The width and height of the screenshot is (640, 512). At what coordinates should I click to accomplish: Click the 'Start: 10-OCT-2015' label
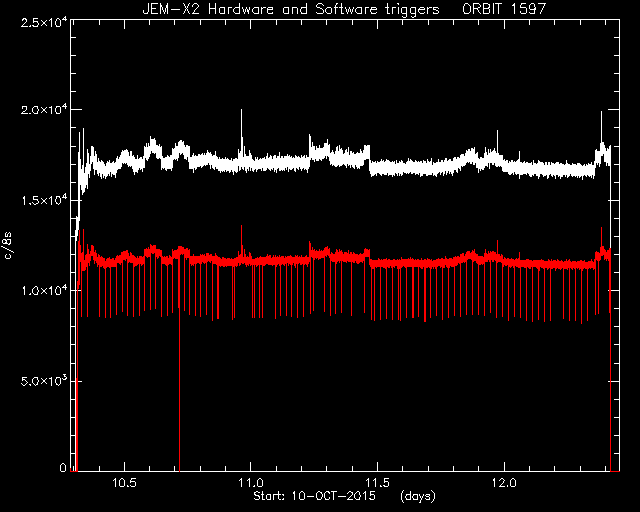314,496
